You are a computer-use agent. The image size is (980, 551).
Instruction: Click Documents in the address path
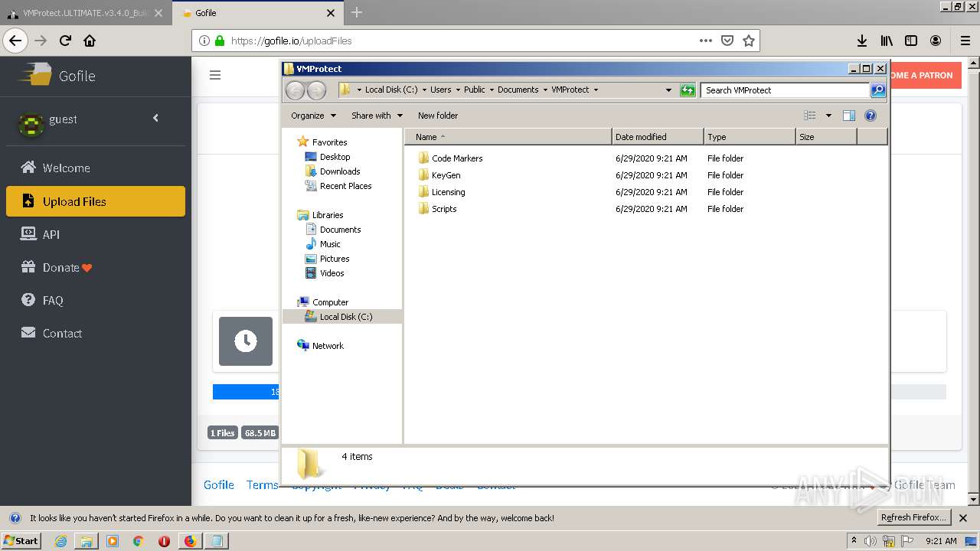coord(518,90)
